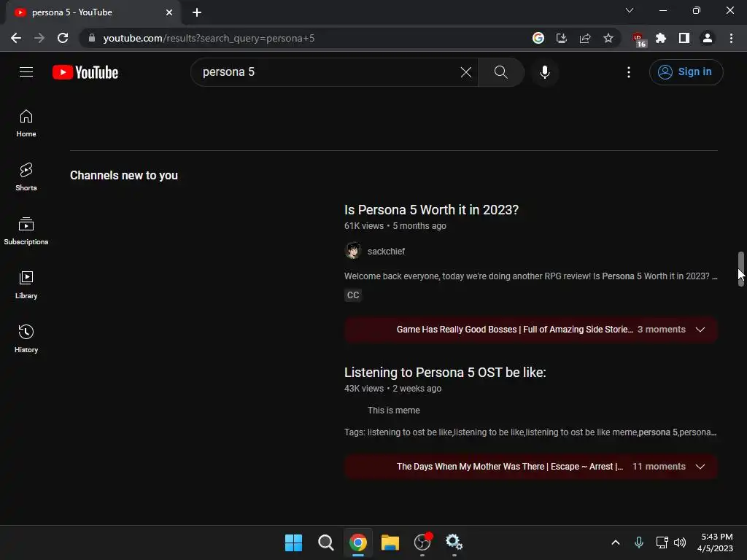Click the browser forward arrow
This screenshot has width=747, height=560.
click(x=39, y=38)
